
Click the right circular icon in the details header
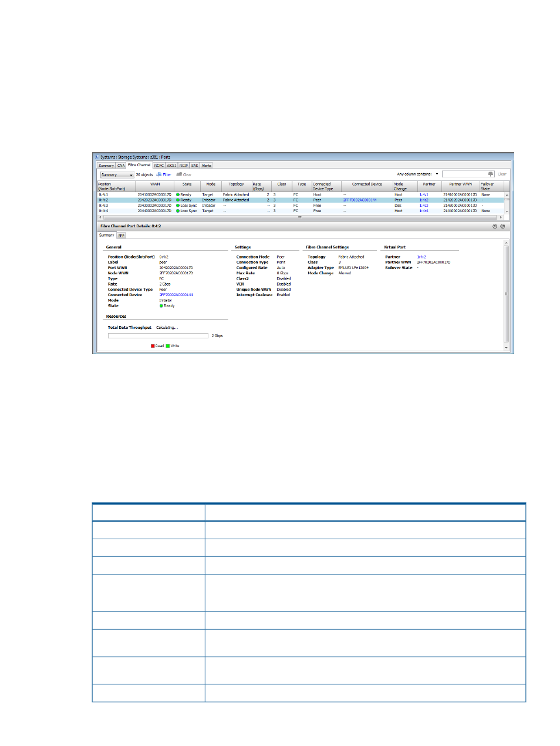point(502,226)
